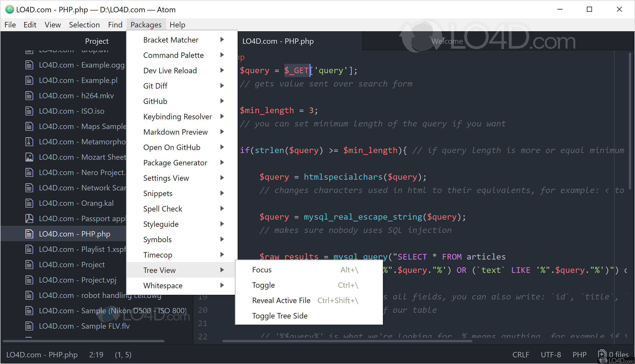635x364 pixels.
Task: Click the file icon next to Example.ogg
Action: [x=29, y=65]
